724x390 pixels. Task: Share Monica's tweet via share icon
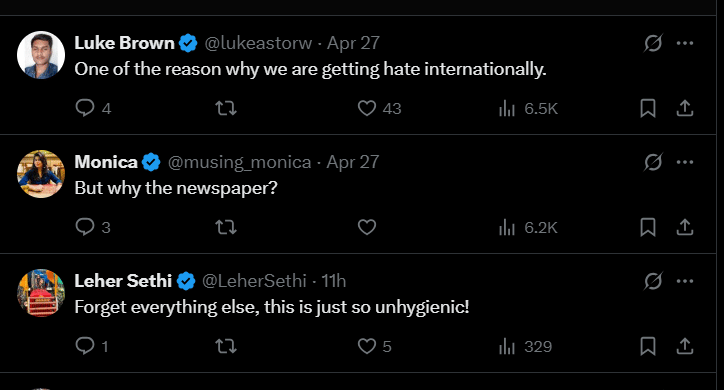click(685, 227)
